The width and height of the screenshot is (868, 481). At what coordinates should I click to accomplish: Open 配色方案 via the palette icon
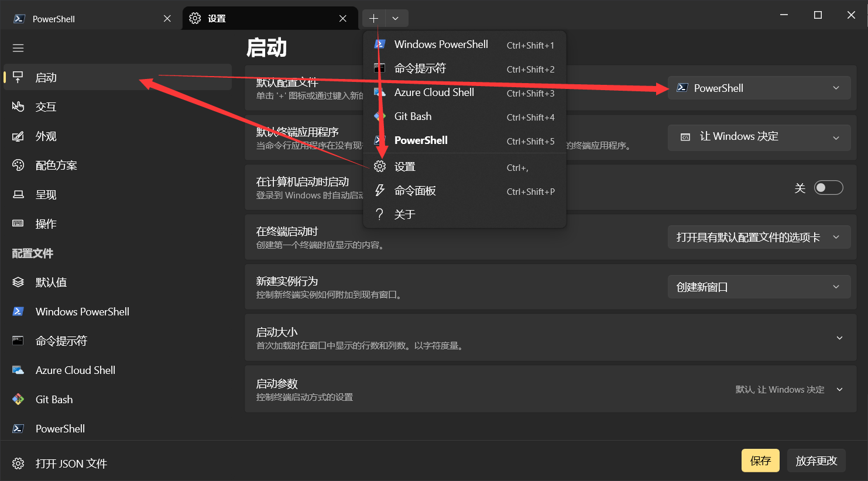[18, 165]
